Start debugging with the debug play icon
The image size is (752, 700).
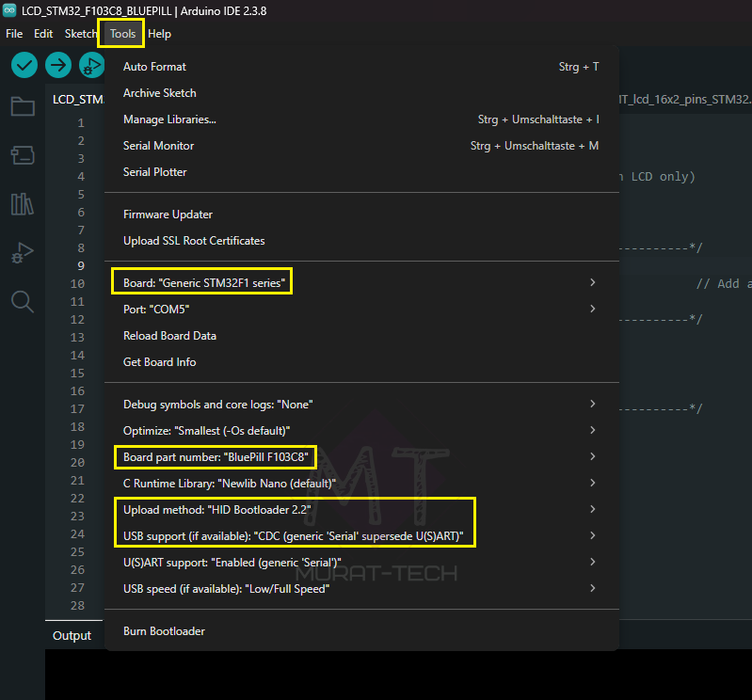pyautogui.click(x=92, y=65)
